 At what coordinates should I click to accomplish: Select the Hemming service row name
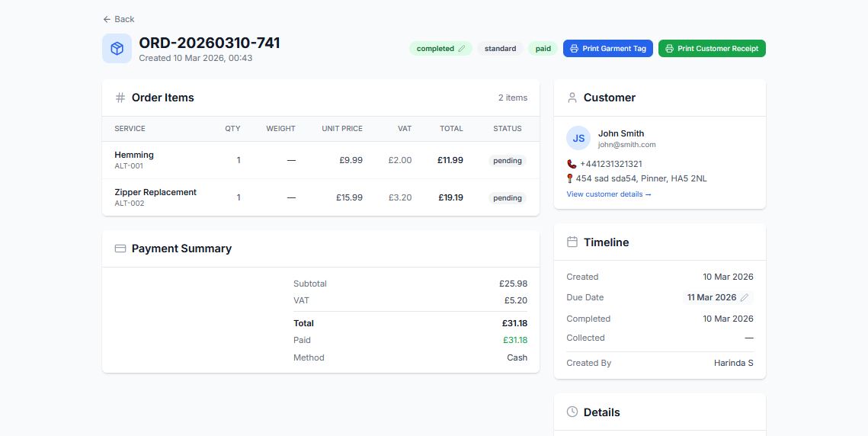pos(134,155)
